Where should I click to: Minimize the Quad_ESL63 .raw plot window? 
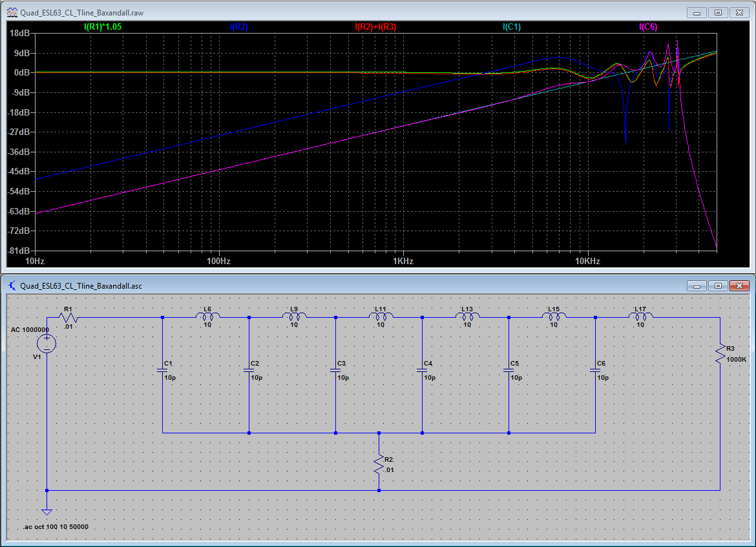[697, 12]
